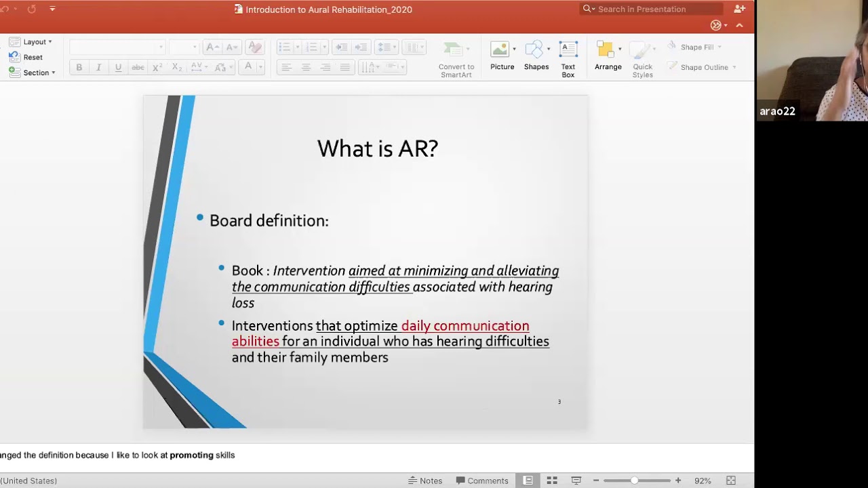Insert a Text Box
Viewport: 868px width, 488px height.
point(568,60)
